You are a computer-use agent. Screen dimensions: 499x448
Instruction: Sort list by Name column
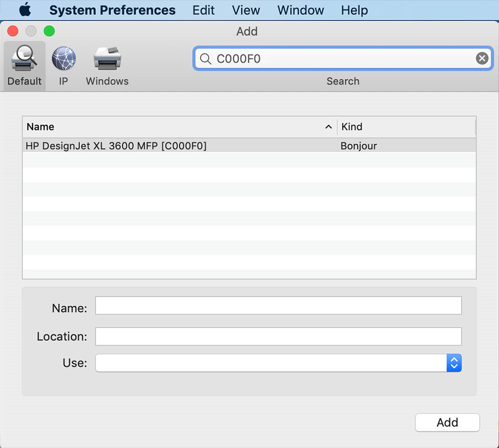coord(180,127)
